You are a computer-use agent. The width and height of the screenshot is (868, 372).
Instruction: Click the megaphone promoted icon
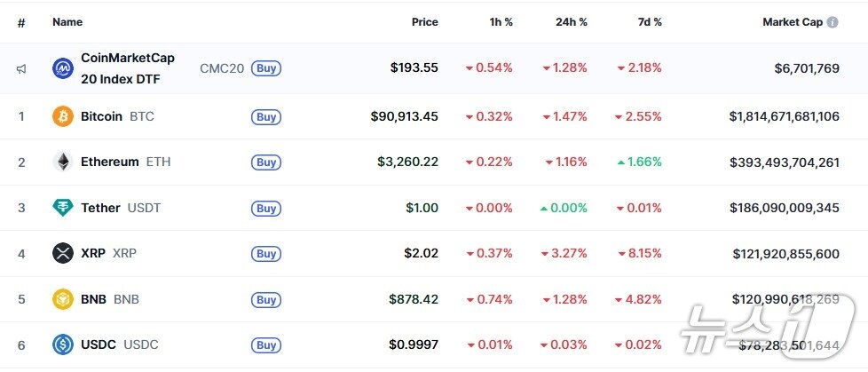[21, 68]
